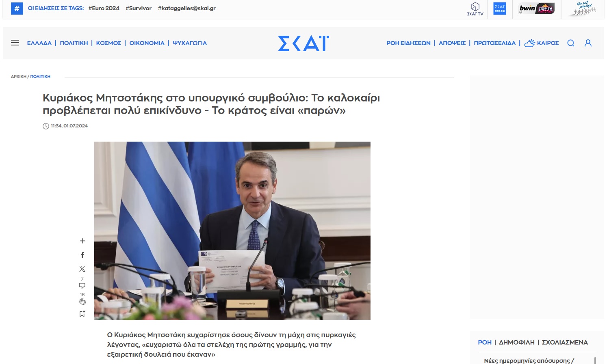Click the ΠΟΛΙΤΙΚΗ breadcrumb link
Image resolution: width=609 pixels, height=364 pixels.
click(40, 76)
